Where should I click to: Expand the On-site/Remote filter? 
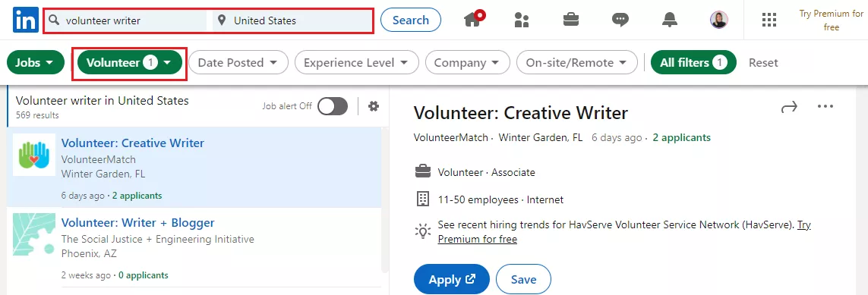pos(577,62)
